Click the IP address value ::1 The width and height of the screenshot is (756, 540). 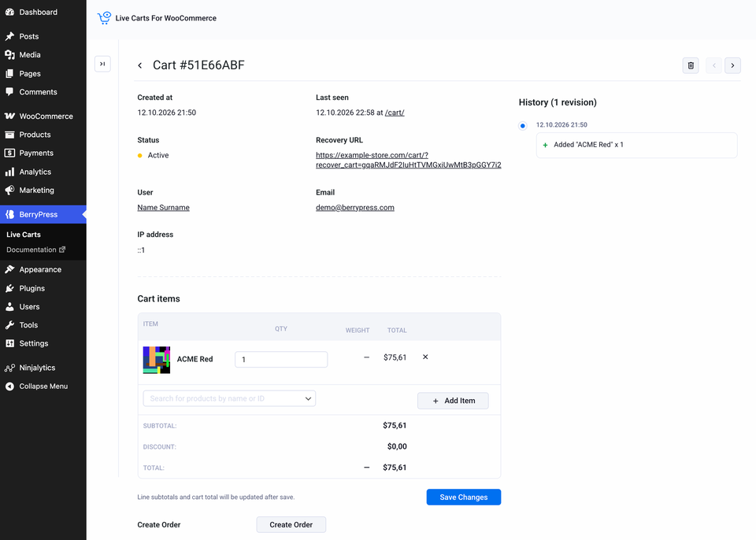click(x=141, y=250)
